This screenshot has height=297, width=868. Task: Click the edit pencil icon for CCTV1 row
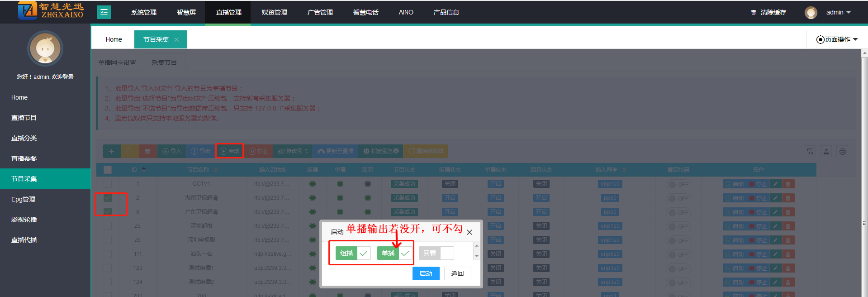point(775,184)
